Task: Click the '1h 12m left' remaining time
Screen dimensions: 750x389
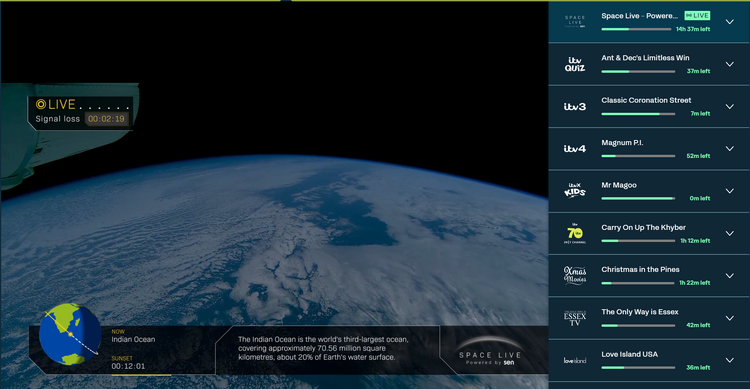Action: (x=695, y=241)
